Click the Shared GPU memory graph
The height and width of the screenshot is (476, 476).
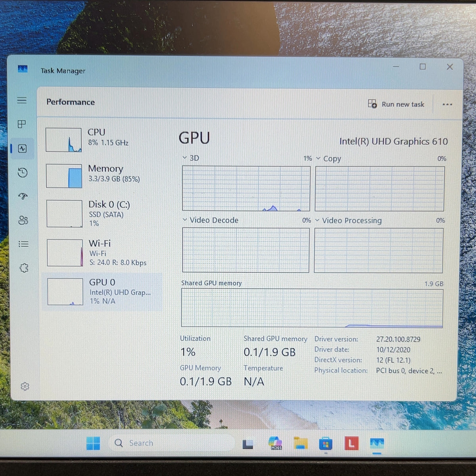tap(312, 308)
